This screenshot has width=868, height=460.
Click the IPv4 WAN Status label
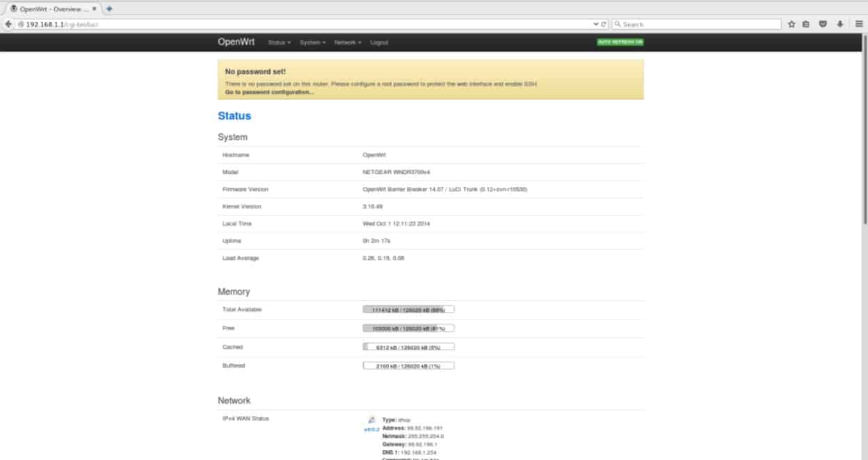point(246,418)
